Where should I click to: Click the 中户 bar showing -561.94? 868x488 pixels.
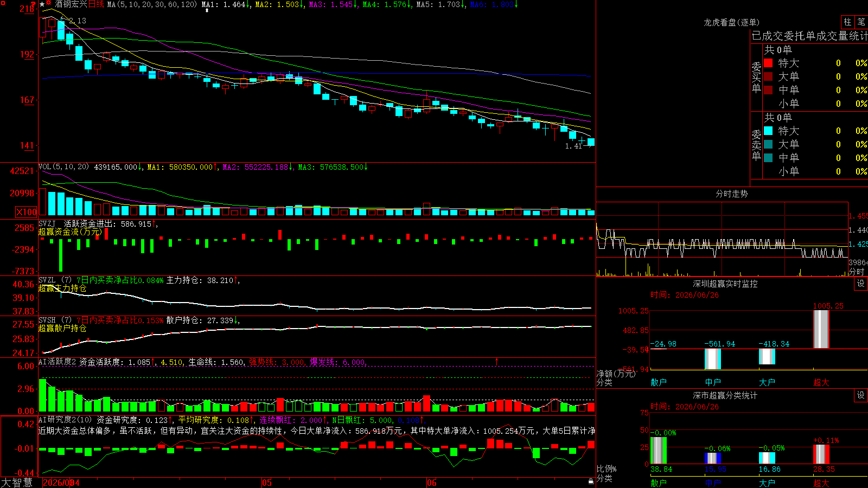(x=713, y=359)
